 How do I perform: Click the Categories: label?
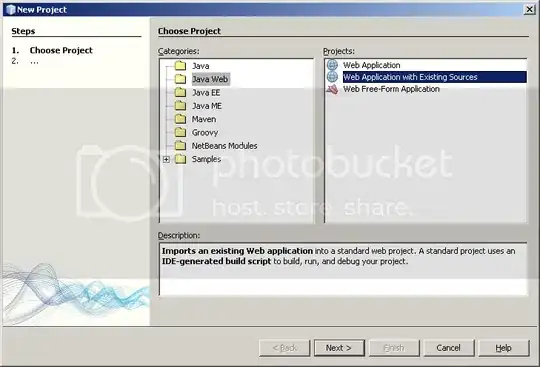point(178,51)
